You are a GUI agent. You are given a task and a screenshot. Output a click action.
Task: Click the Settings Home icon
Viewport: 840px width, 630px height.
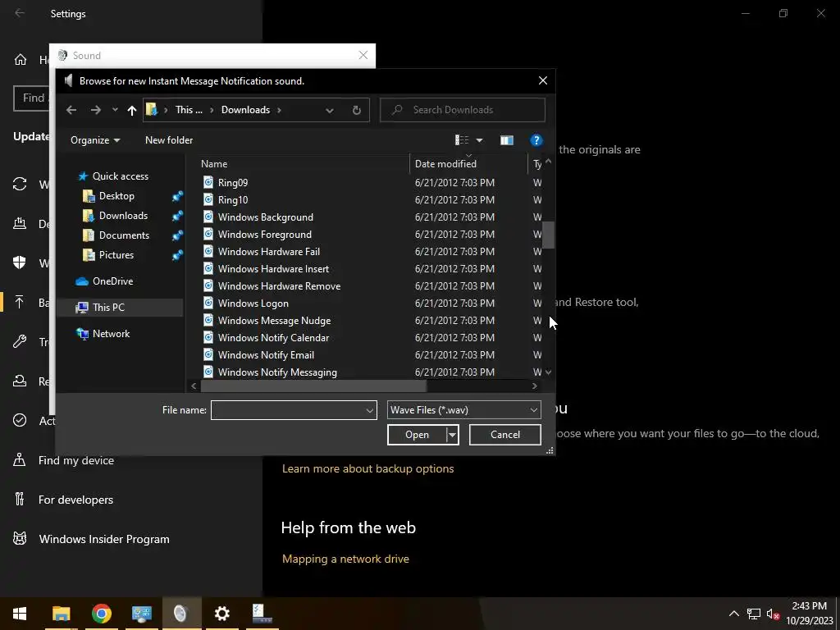[21, 59]
